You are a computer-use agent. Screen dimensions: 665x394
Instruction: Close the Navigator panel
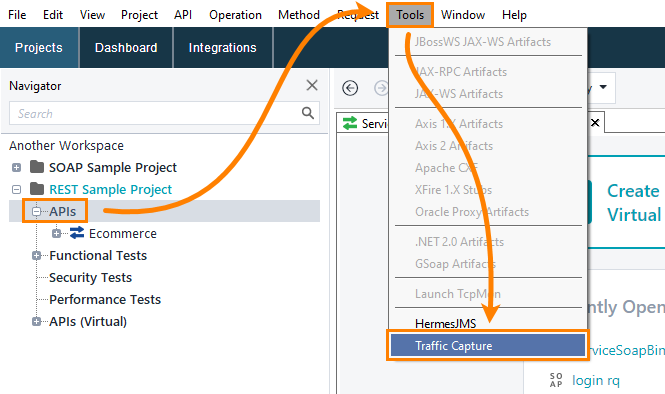[312, 85]
